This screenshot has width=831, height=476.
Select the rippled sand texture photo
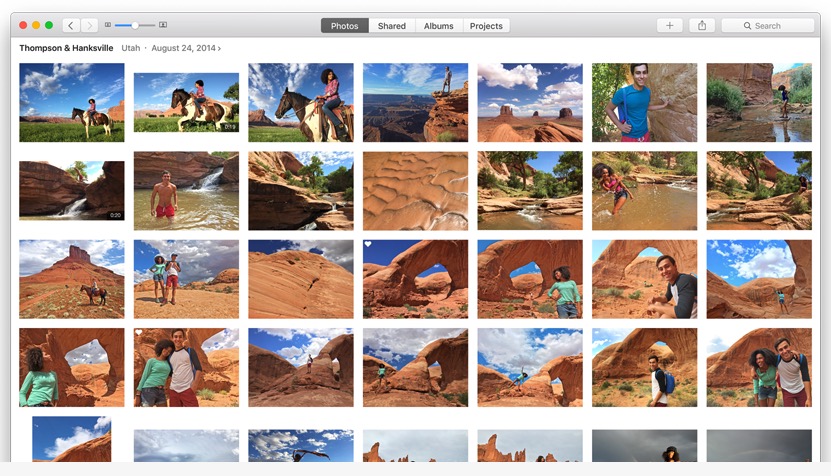click(415, 190)
